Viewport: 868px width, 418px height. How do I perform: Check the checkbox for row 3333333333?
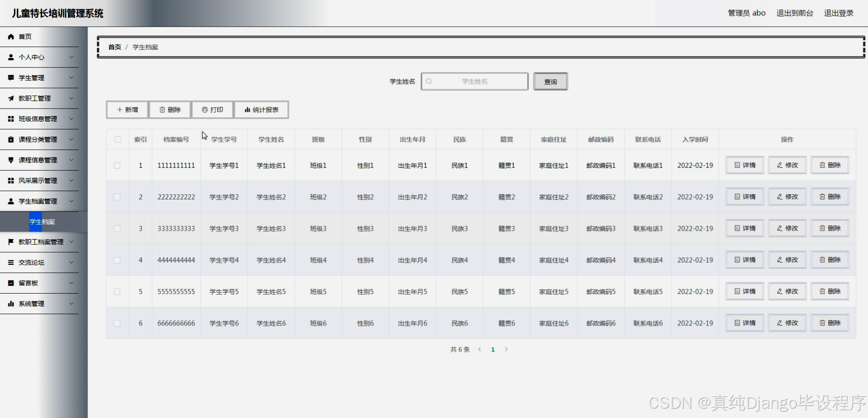(x=117, y=229)
